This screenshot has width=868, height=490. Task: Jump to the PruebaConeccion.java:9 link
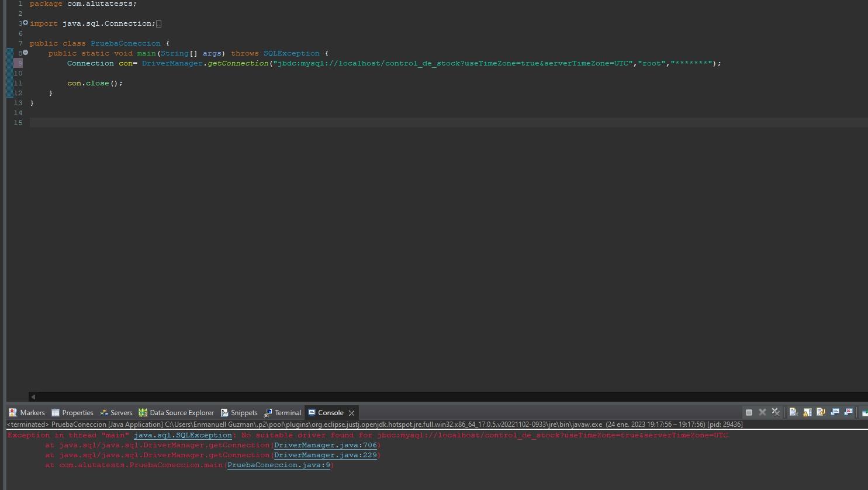tap(279, 465)
